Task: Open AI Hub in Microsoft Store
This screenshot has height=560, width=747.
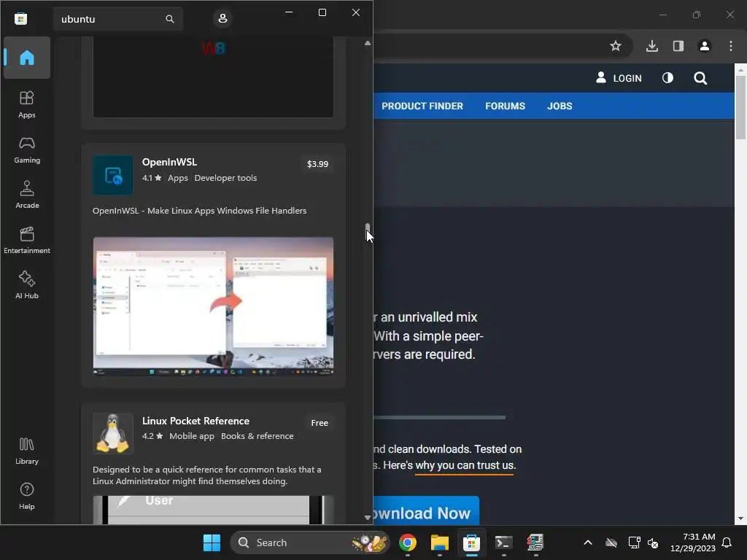Action: (x=27, y=285)
